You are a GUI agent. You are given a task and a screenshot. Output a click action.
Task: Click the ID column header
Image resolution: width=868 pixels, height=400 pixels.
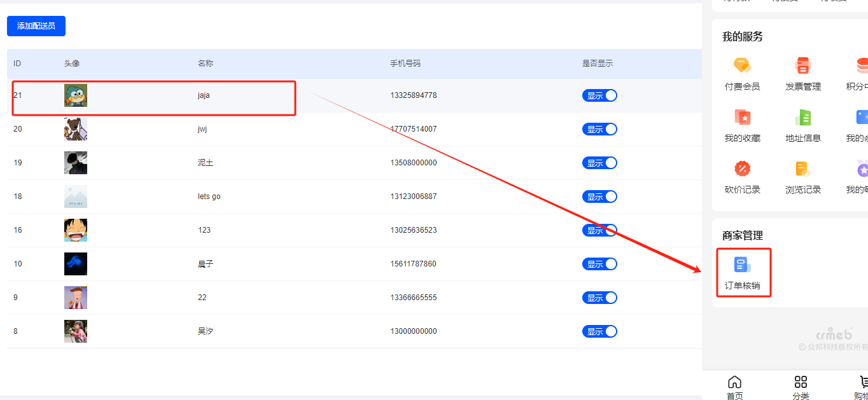(17, 64)
